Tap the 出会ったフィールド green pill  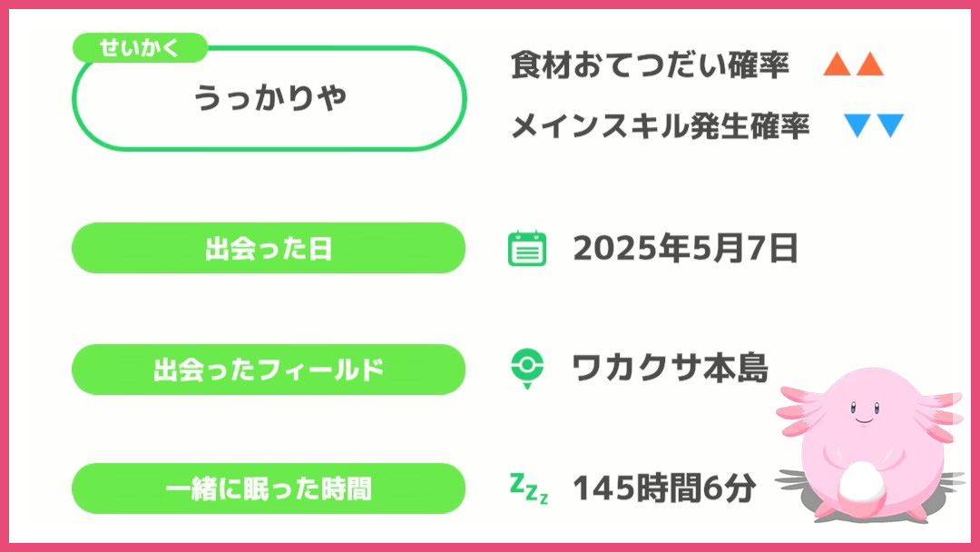tap(269, 369)
